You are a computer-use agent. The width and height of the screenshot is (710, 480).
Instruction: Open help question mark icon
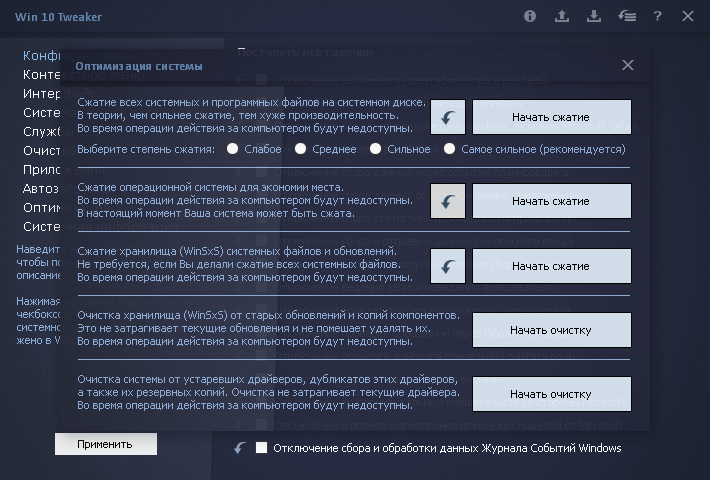click(x=657, y=16)
